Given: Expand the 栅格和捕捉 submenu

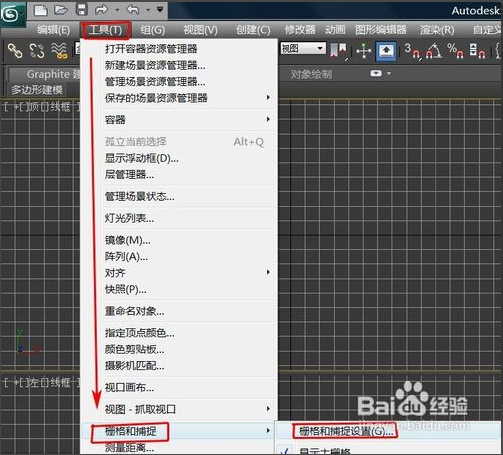Looking at the screenshot, I should (179, 431).
